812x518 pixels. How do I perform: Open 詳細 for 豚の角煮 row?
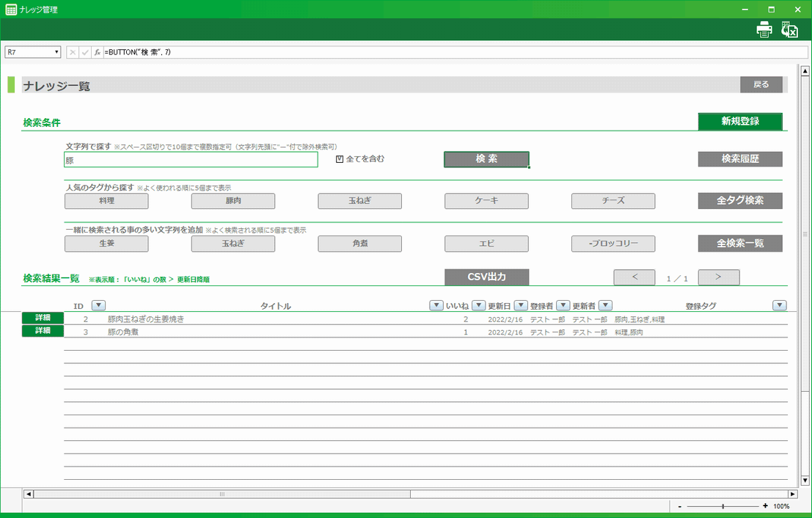click(43, 331)
